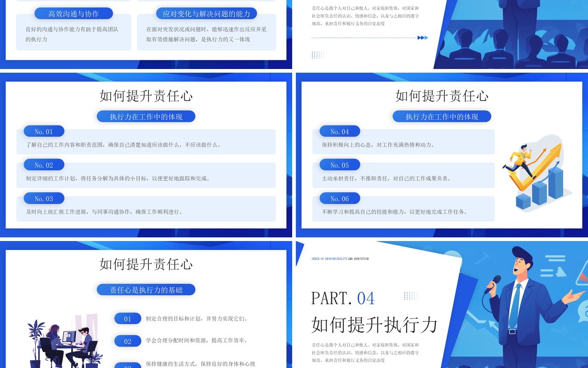Click the text 制定合理的目标和计划，并努力实现它们
The height and width of the screenshot is (368, 588).
197,318
